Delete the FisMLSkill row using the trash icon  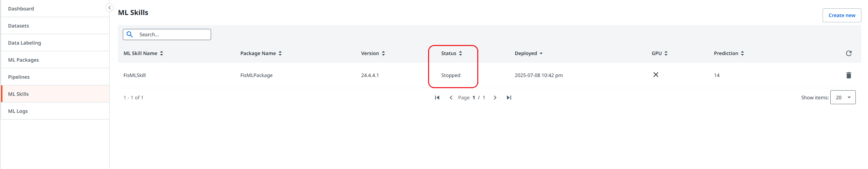(x=848, y=75)
